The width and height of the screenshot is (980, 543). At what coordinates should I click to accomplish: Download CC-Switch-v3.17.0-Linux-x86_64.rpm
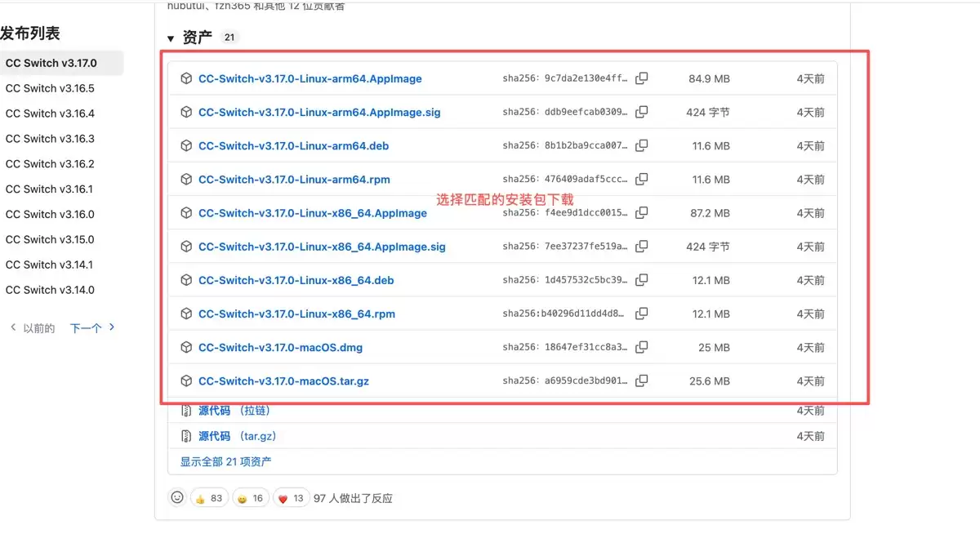click(x=297, y=314)
